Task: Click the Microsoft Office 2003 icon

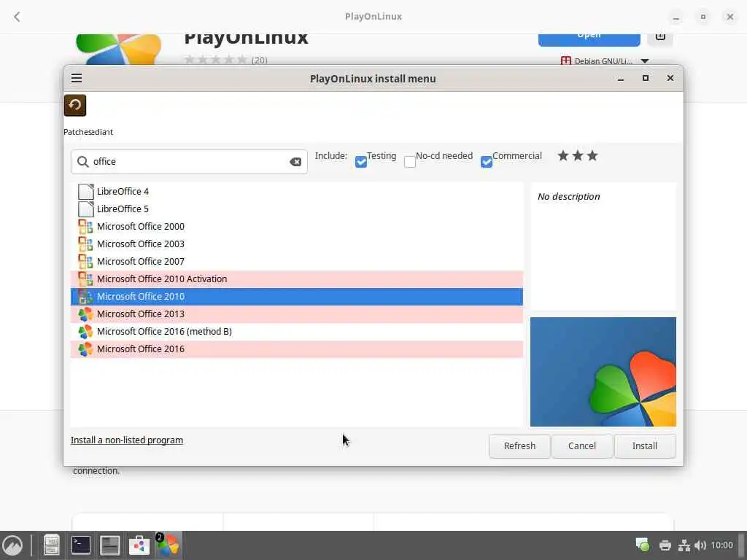Action: click(x=85, y=244)
